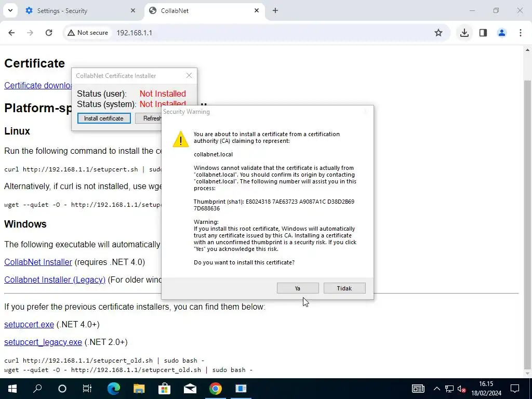Open Chrome three-dot menu
532x399 pixels.
point(521,33)
